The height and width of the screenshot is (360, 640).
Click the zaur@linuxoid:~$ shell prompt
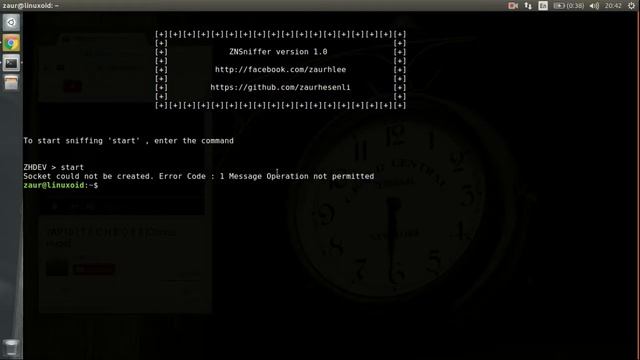[60, 185]
